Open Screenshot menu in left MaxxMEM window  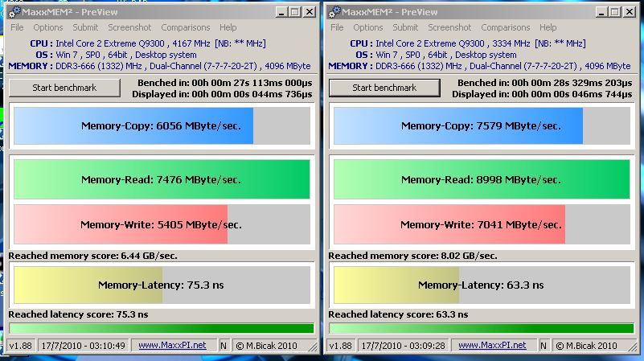point(129,27)
